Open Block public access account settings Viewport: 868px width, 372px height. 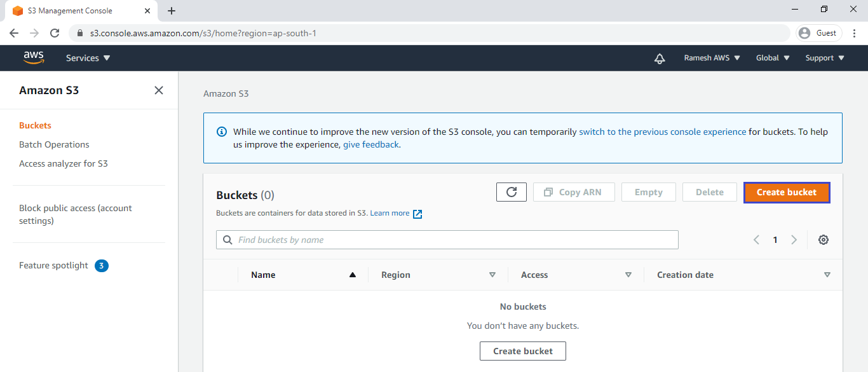[x=76, y=214]
